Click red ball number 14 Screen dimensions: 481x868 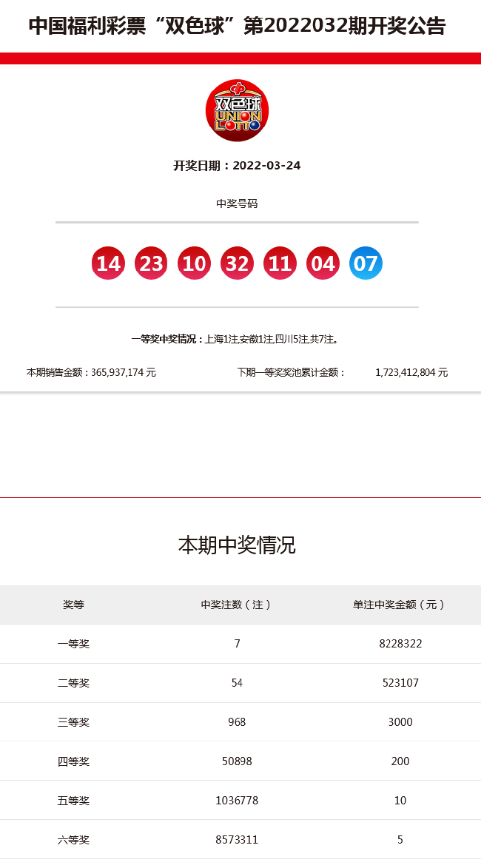click(x=108, y=263)
